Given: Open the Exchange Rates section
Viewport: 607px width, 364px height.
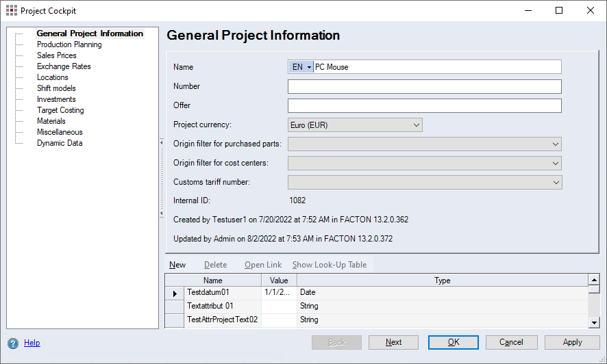Looking at the screenshot, I should click(64, 66).
